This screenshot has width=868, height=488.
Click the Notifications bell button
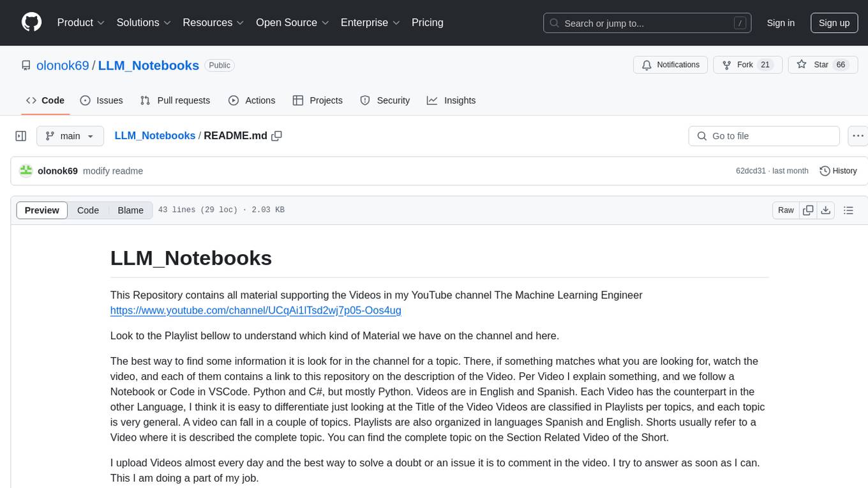[x=671, y=65]
